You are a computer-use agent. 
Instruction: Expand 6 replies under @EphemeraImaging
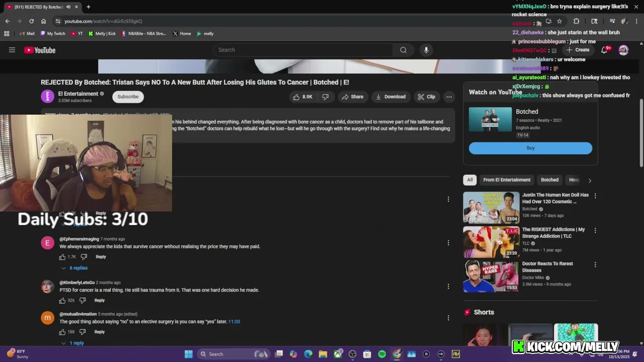(74, 268)
